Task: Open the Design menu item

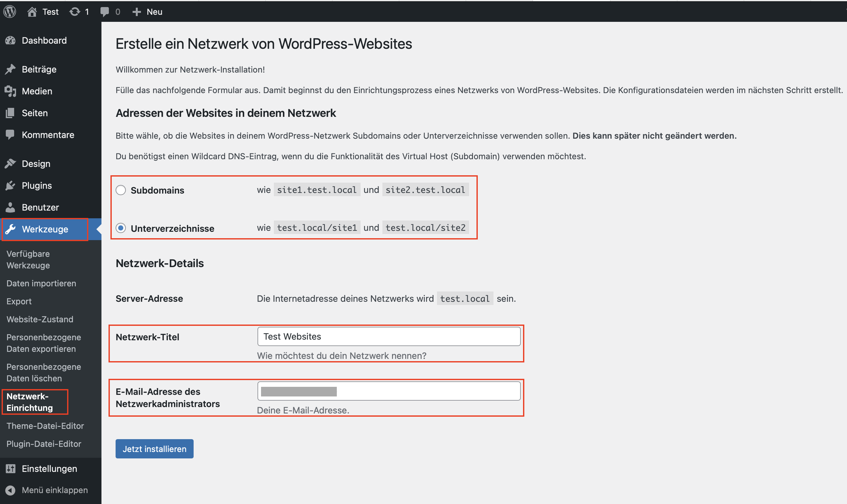Action: (36, 164)
